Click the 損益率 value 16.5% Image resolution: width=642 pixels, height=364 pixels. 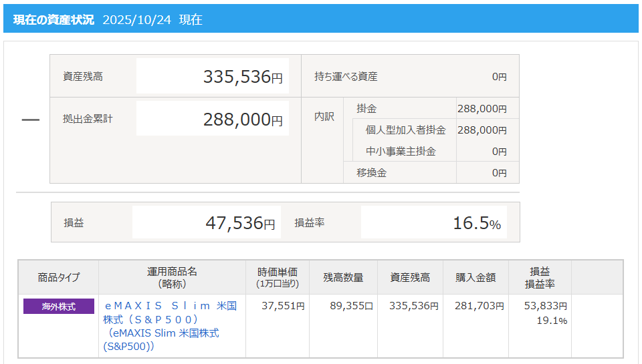click(476, 222)
